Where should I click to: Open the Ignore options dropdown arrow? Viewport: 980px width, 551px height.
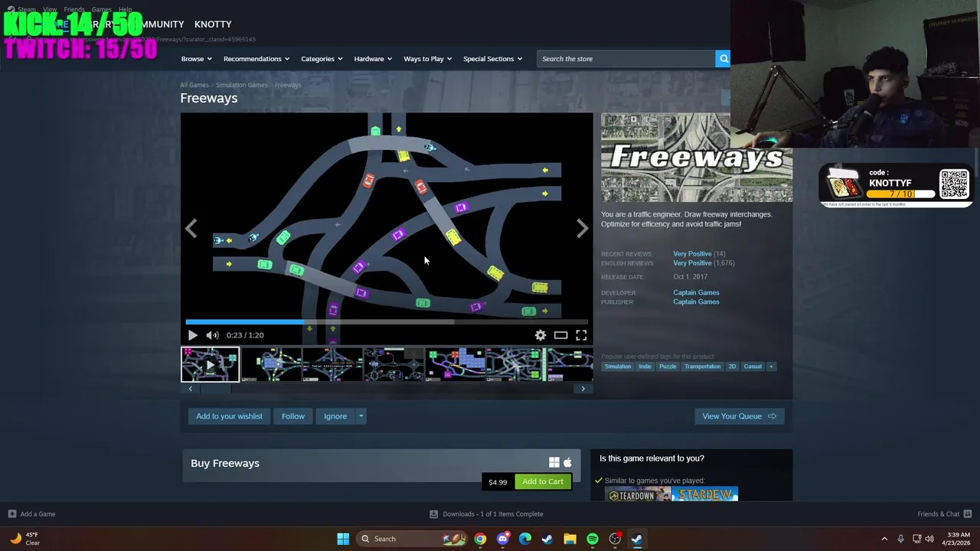point(361,416)
